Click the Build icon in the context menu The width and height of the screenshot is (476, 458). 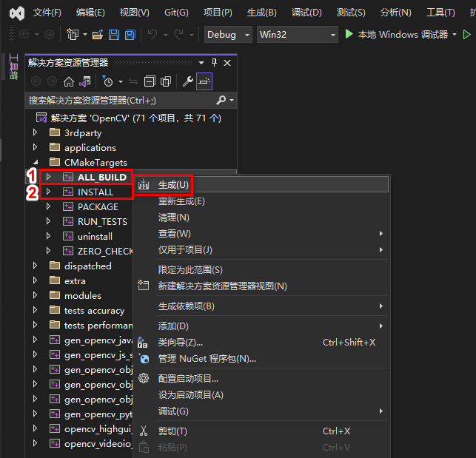tap(144, 184)
